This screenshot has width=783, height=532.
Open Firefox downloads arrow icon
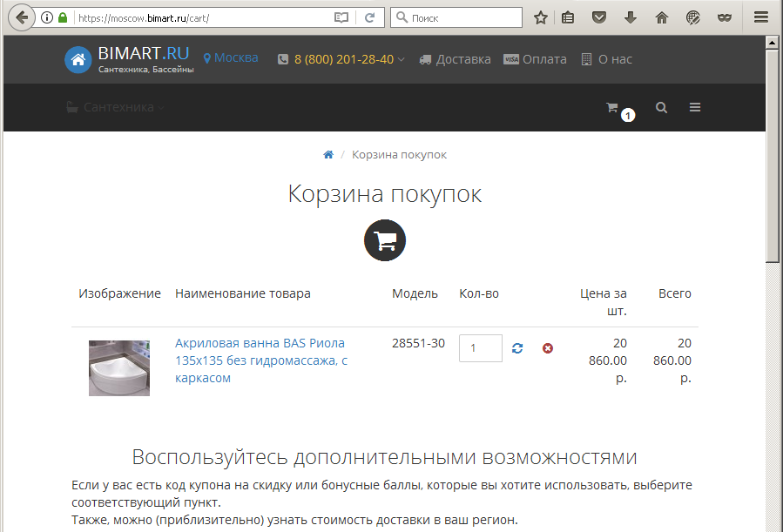[x=631, y=17]
